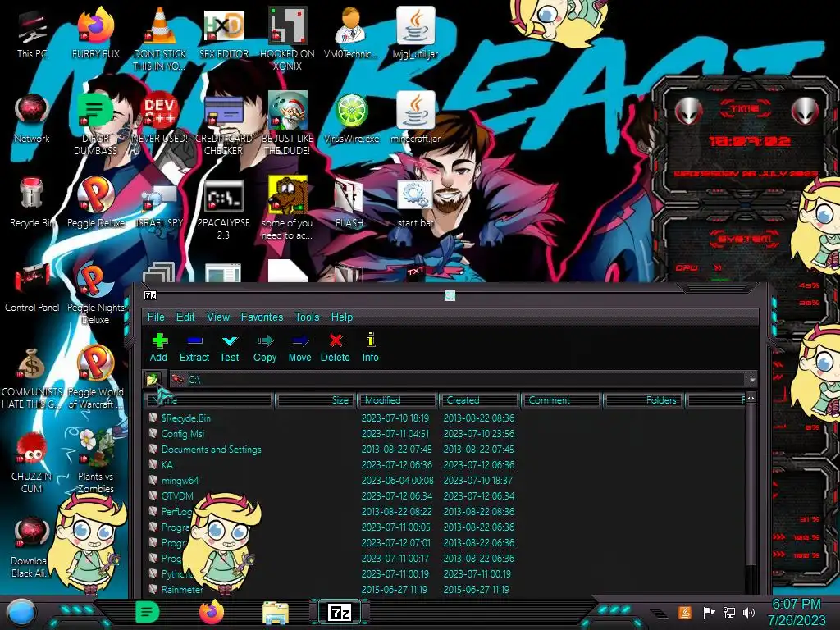Screen dimensions: 840x630
Task: Click the network tray icon
Action: pyautogui.click(x=728, y=612)
